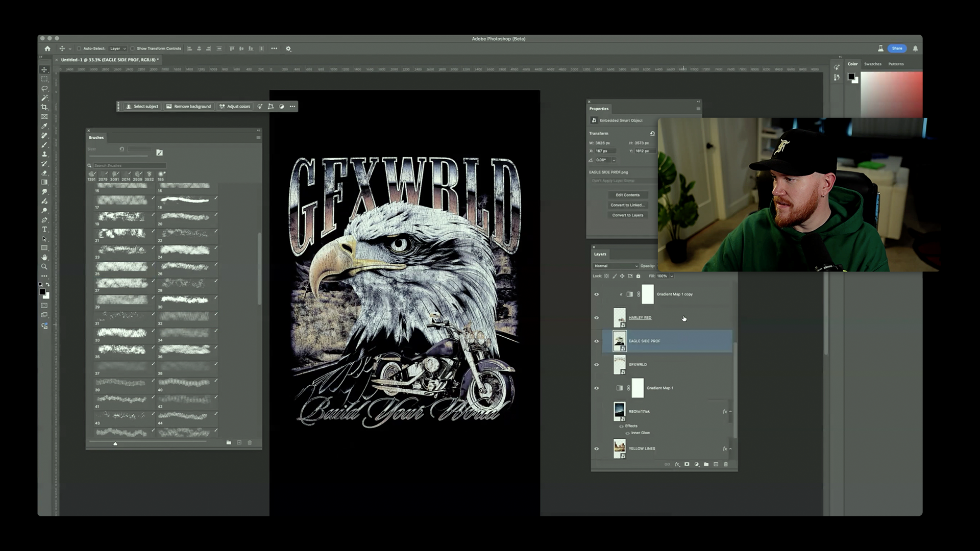Hide the GFXWRLD layer
The height and width of the screenshot is (551, 980).
596,365
